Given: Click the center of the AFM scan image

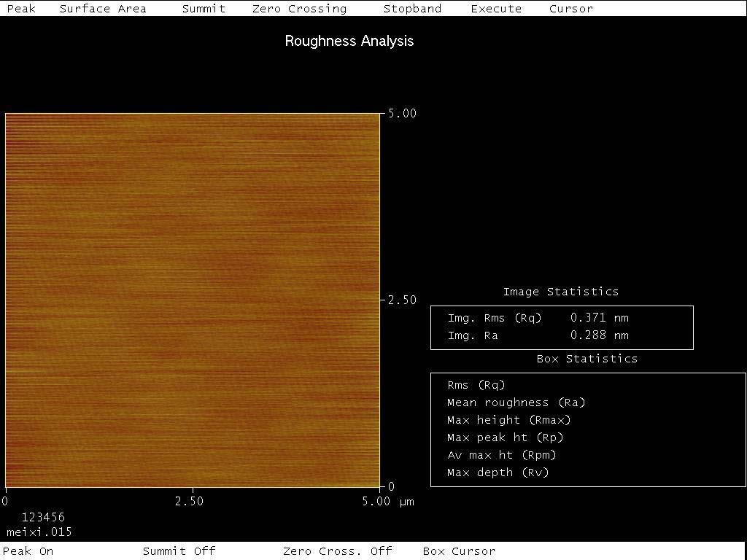Looking at the screenshot, I should point(193,300).
